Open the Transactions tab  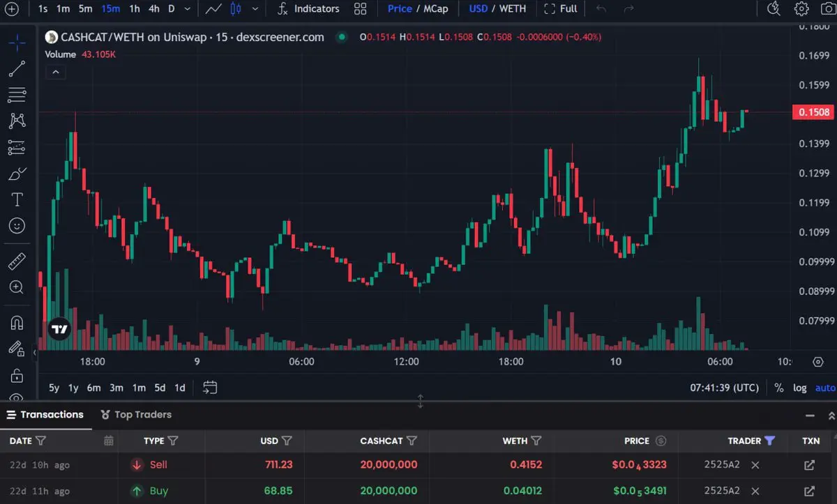coord(45,415)
